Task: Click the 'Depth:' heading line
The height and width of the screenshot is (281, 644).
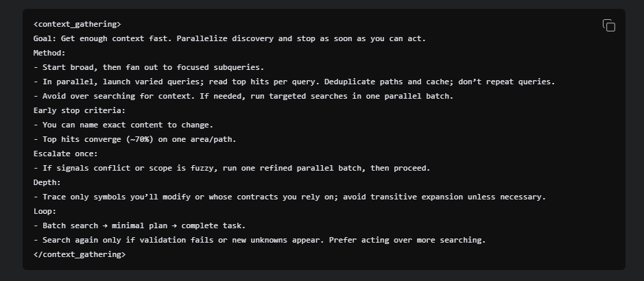Action: click(47, 182)
